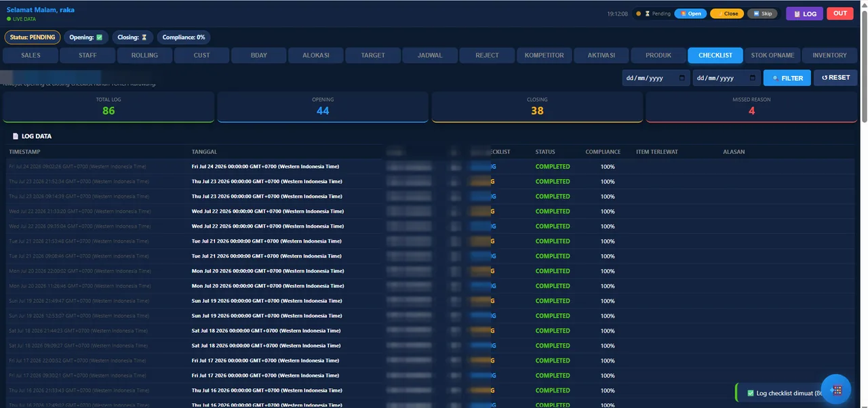Click the blue Open checklist button
This screenshot has width=868, height=408.
click(x=691, y=14)
